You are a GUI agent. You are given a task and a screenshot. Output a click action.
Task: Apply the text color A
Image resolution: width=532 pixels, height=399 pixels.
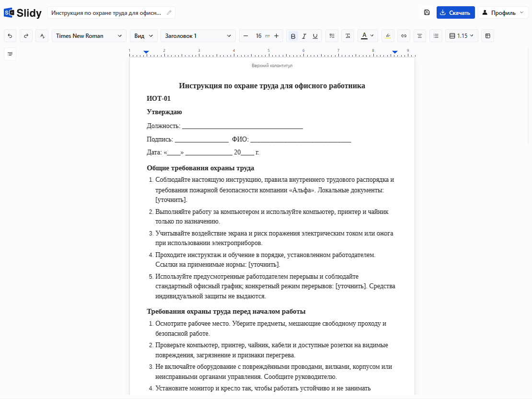[364, 35]
